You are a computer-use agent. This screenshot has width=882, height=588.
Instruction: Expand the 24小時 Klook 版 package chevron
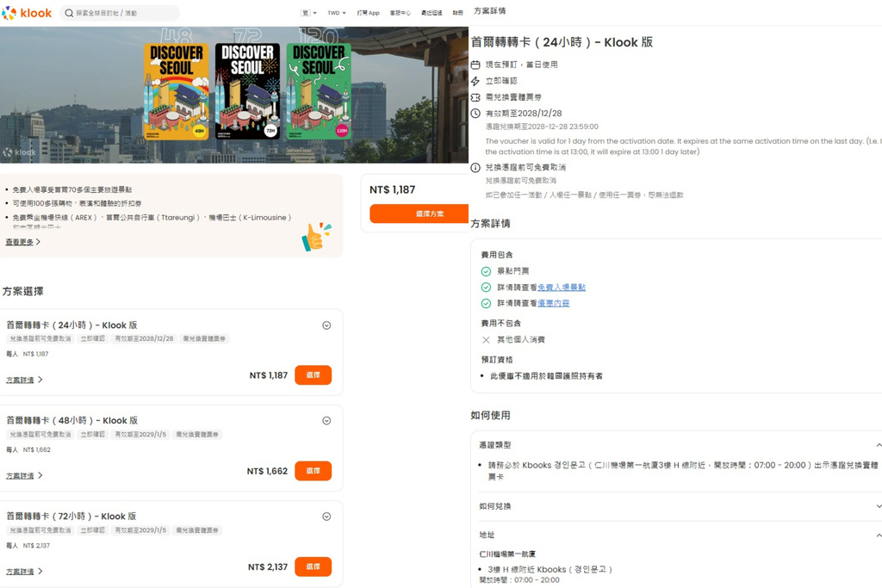(326, 325)
